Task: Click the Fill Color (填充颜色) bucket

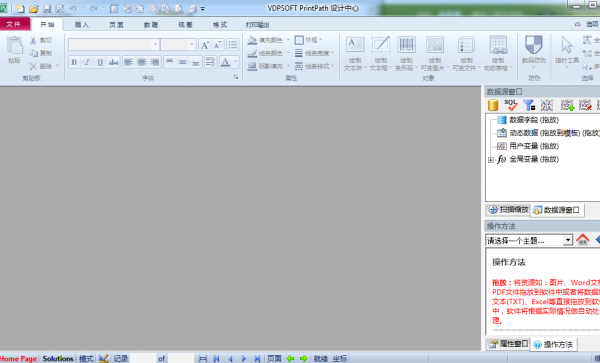Action: [252, 40]
